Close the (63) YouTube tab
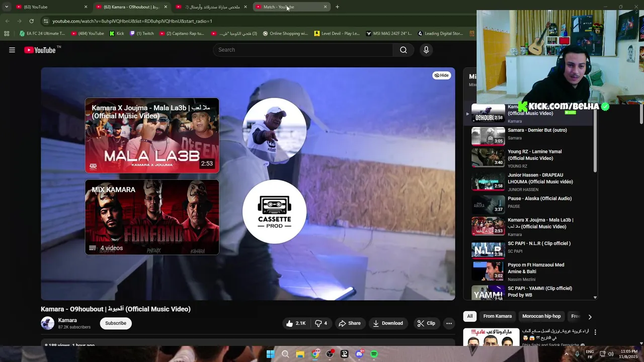Image resolution: width=644 pixels, height=362 pixels. [86, 7]
